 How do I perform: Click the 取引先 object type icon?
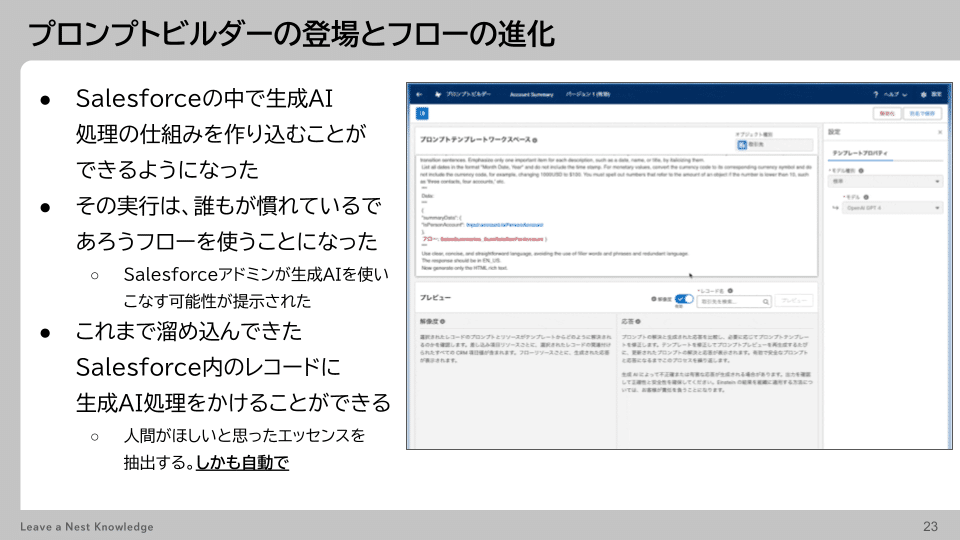(742, 145)
